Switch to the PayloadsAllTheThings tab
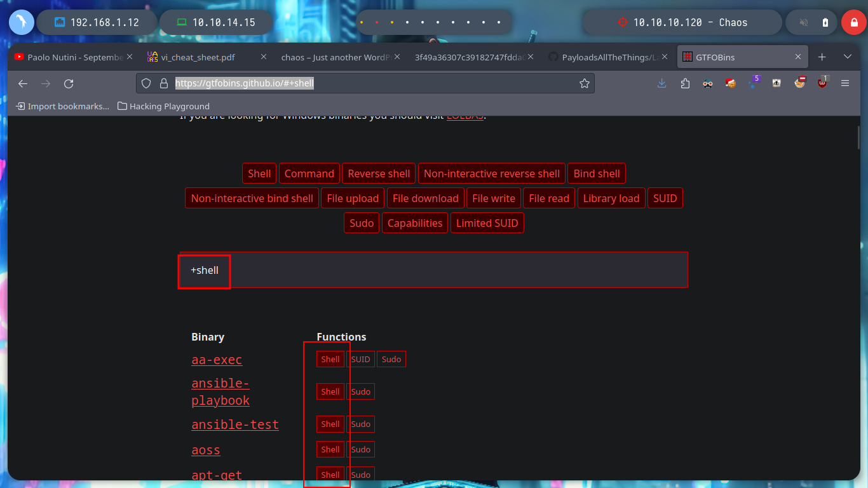This screenshot has height=488, width=868. [x=609, y=57]
